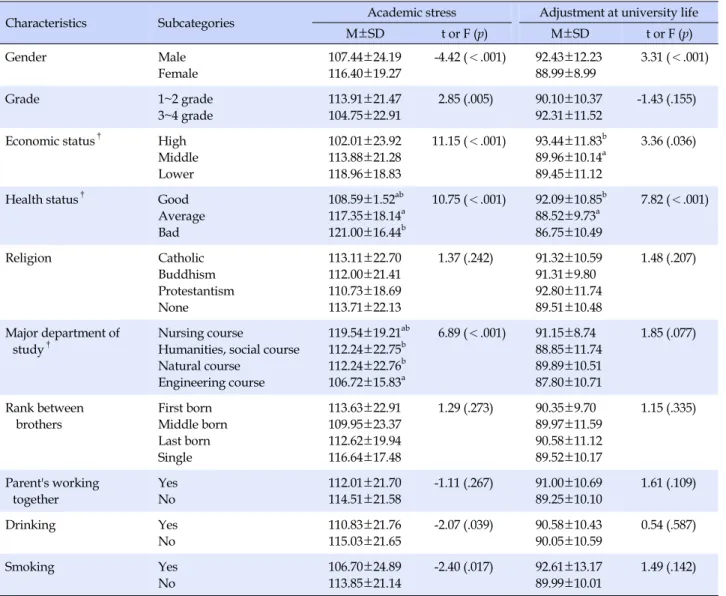Select the 'Protestantism' subcategory

pyautogui.click(x=196, y=291)
